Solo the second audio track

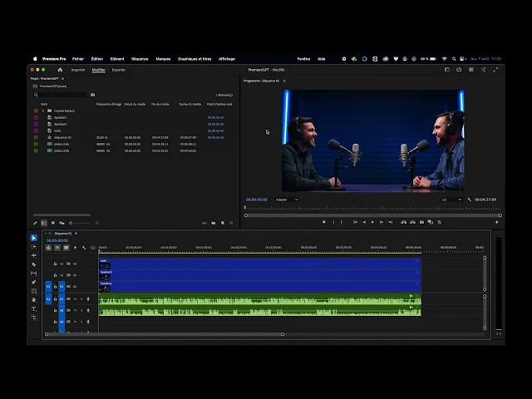(x=81, y=310)
